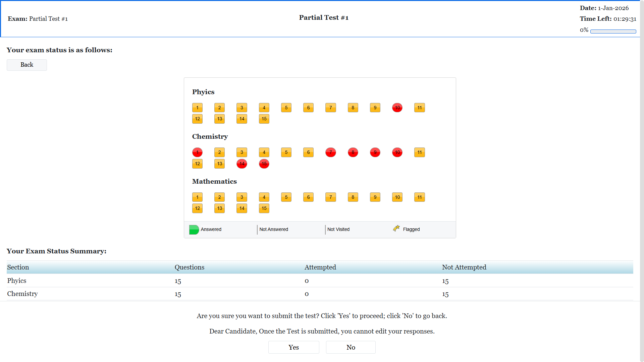Image resolution: width=644 pixels, height=362 pixels.
Task: Select Physics question 11 tile
Action: 419,108
